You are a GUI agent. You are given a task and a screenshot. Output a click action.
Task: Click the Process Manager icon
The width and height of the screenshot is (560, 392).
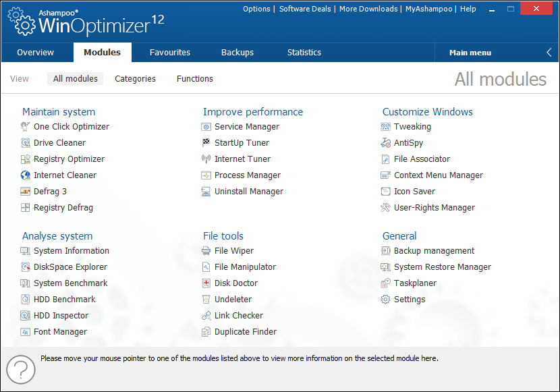pos(206,175)
